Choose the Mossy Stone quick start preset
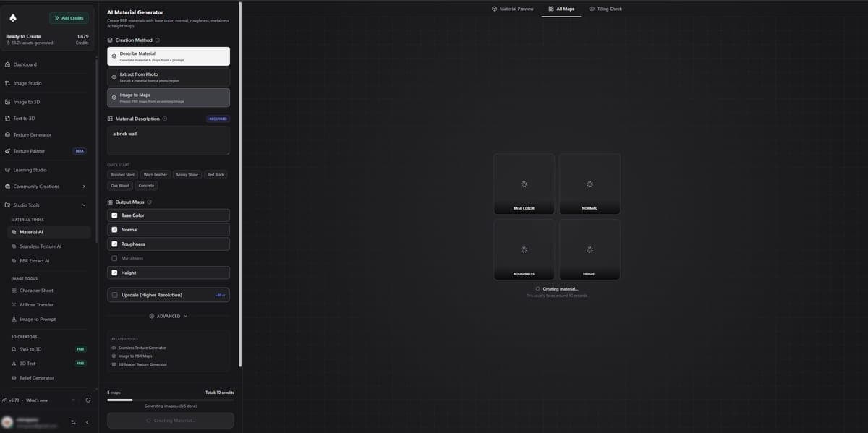Screen dimensions: 868x433 187,174
